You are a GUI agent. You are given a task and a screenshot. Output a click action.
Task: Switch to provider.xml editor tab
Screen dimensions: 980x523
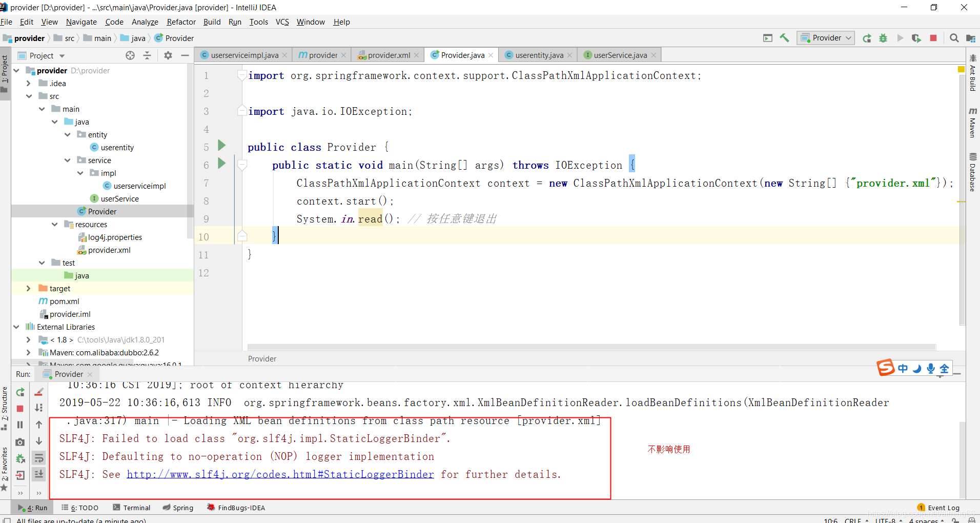pos(389,55)
